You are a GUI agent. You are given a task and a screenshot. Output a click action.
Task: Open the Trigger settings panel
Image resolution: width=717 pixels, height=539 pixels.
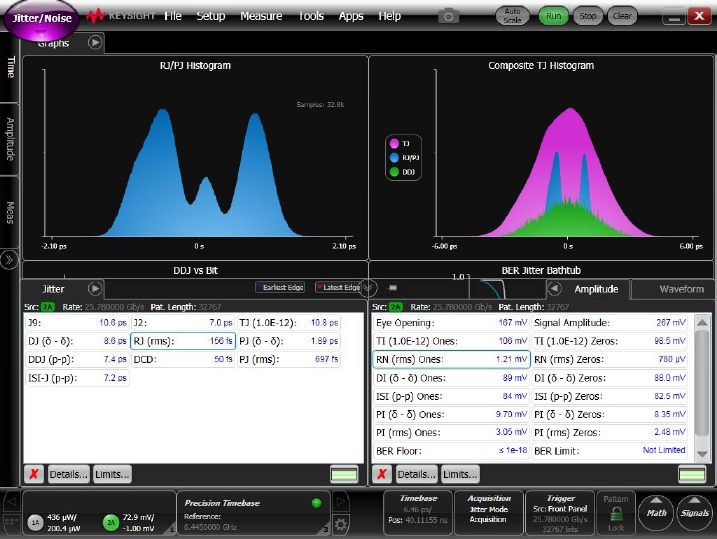pyautogui.click(x=560, y=512)
